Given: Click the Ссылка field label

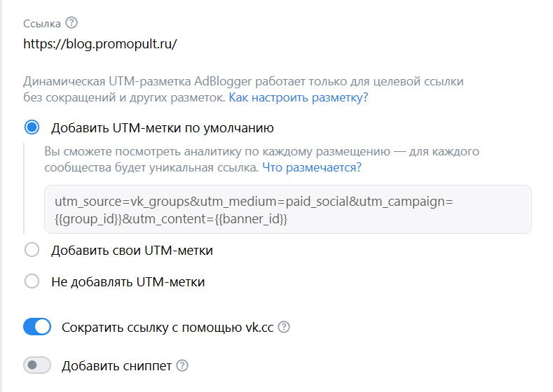Looking at the screenshot, I should click(x=42, y=24).
